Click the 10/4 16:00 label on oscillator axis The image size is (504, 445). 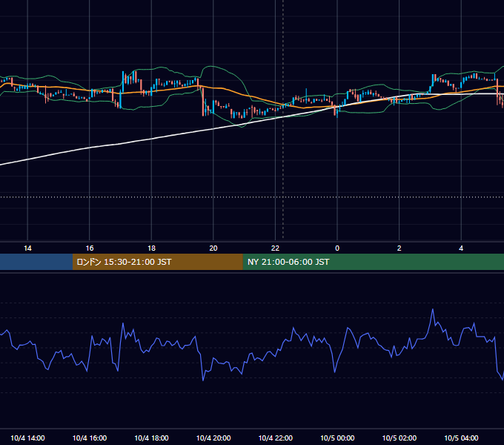coord(90,438)
